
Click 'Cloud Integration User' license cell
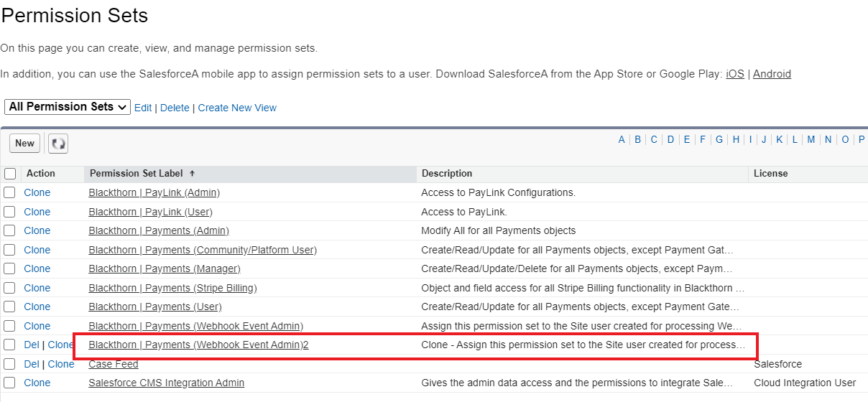click(x=805, y=383)
